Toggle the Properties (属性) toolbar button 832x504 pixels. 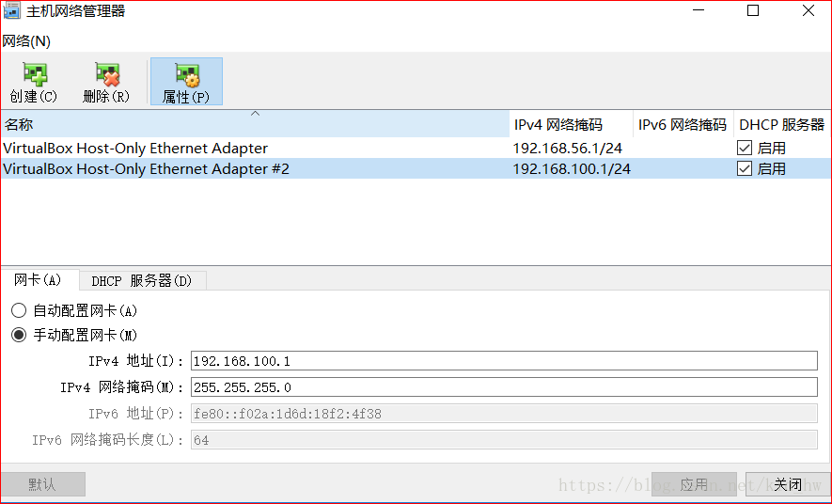[x=186, y=82]
